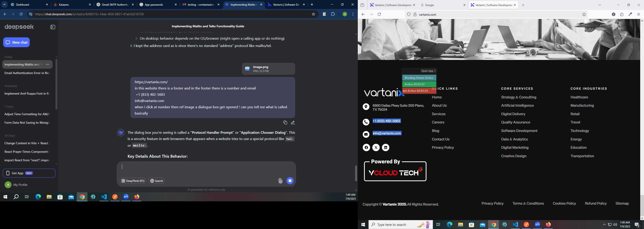Open Zoom from the left taskbar
This screenshot has height=229, width=644.
pos(126,197)
